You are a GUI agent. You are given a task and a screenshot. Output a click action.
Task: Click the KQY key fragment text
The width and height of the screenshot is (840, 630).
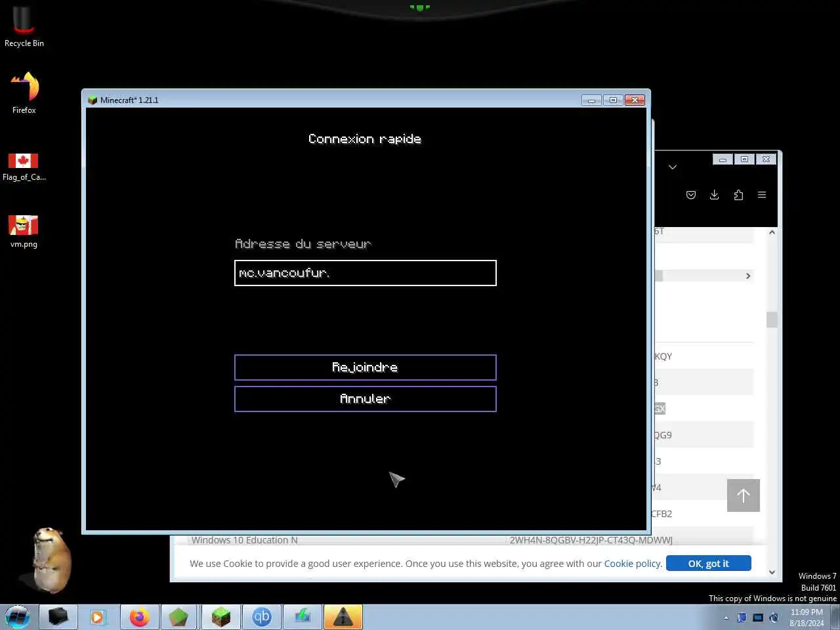click(x=663, y=356)
